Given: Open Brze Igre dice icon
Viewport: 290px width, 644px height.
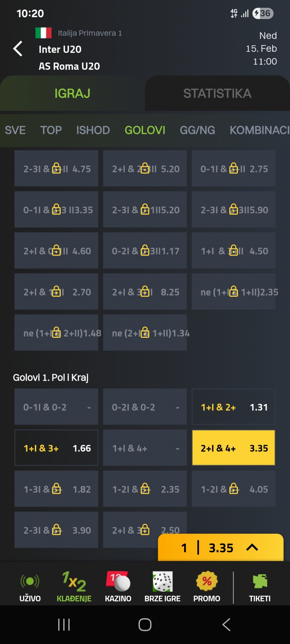Looking at the screenshot, I should coord(163,582).
